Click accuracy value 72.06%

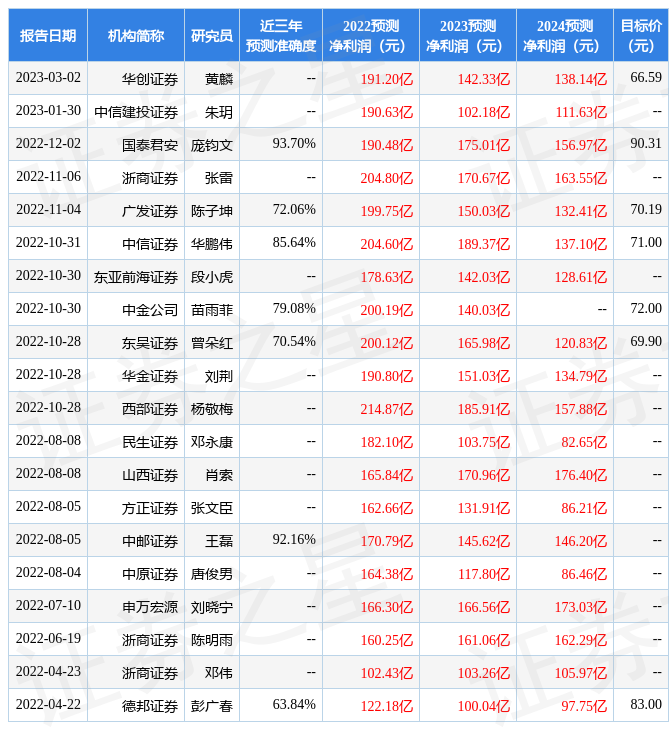(x=294, y=210)
